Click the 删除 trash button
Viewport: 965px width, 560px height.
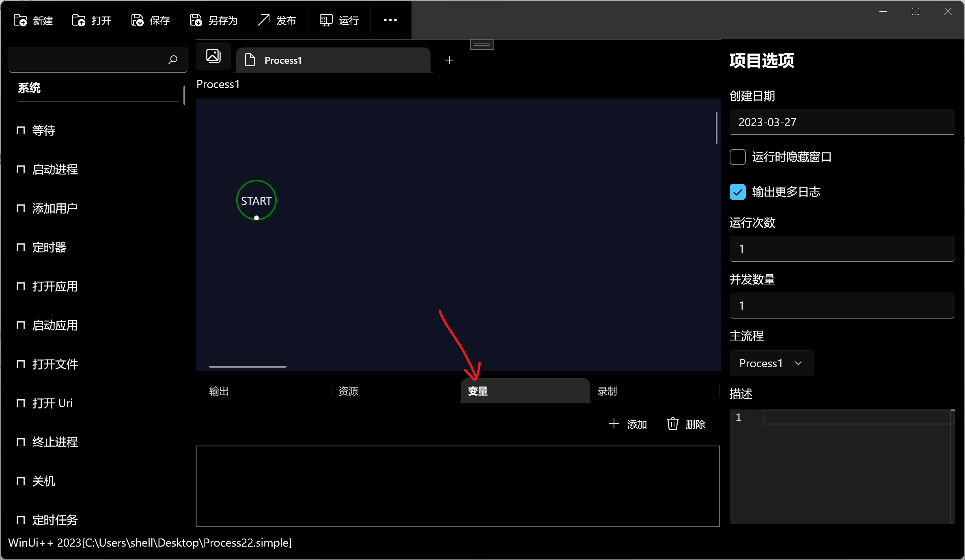687,424
